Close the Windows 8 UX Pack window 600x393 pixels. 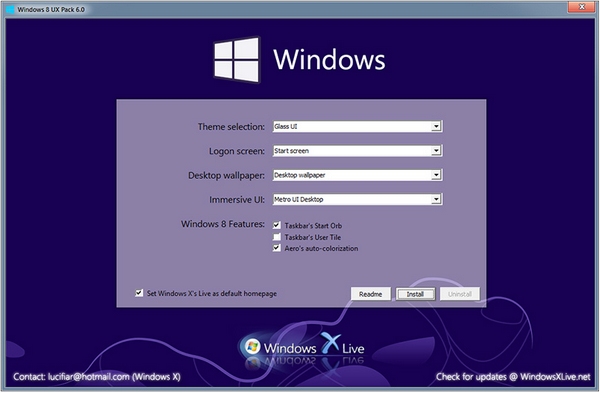pyautogui.click(x=581, y=7)
